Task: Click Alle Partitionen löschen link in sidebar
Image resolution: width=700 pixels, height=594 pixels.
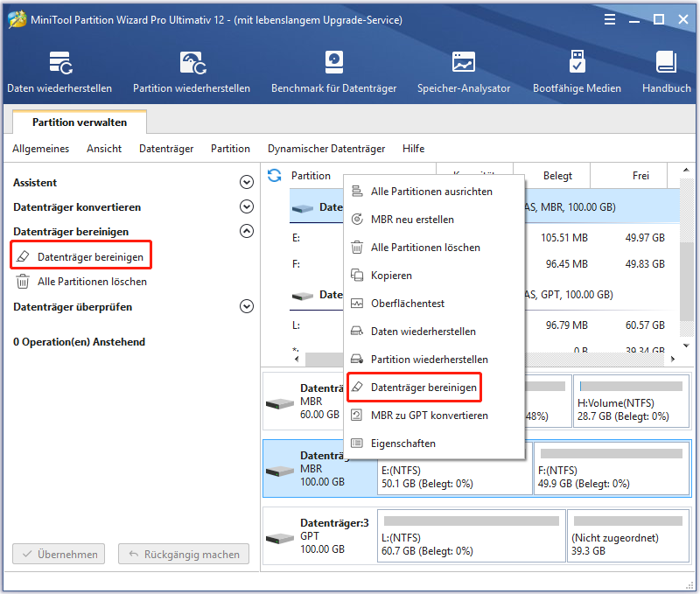Action: [92, 282]
